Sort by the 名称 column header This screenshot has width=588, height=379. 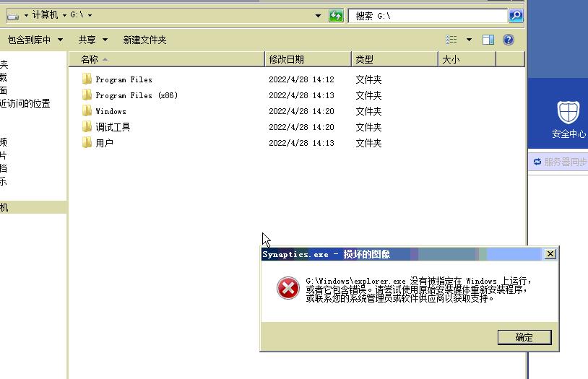coord(167,59)
